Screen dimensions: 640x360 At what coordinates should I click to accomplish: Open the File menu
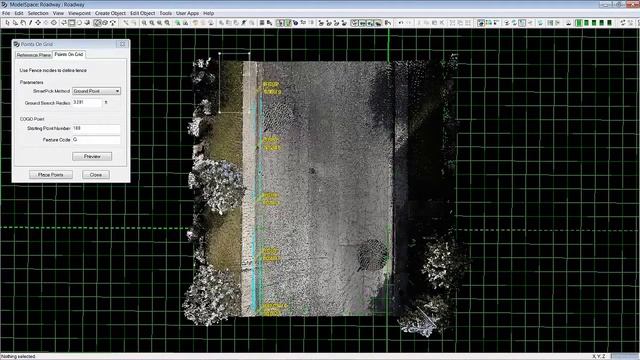tap(6, 13)
